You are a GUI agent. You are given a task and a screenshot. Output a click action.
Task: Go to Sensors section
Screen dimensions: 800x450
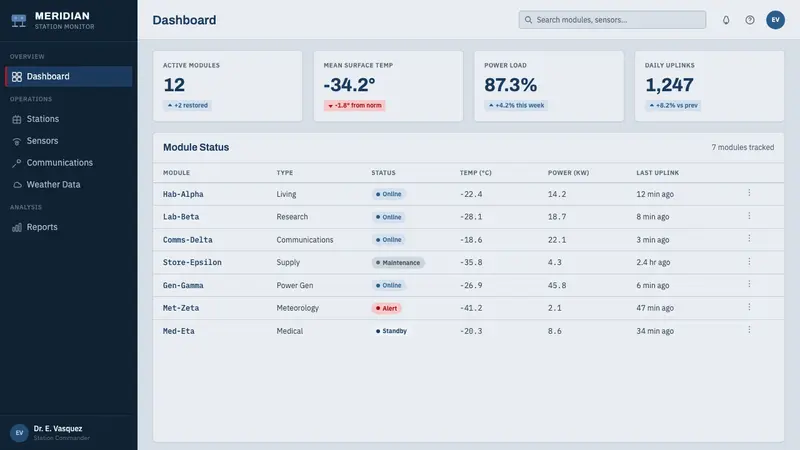tap(68, 141)
